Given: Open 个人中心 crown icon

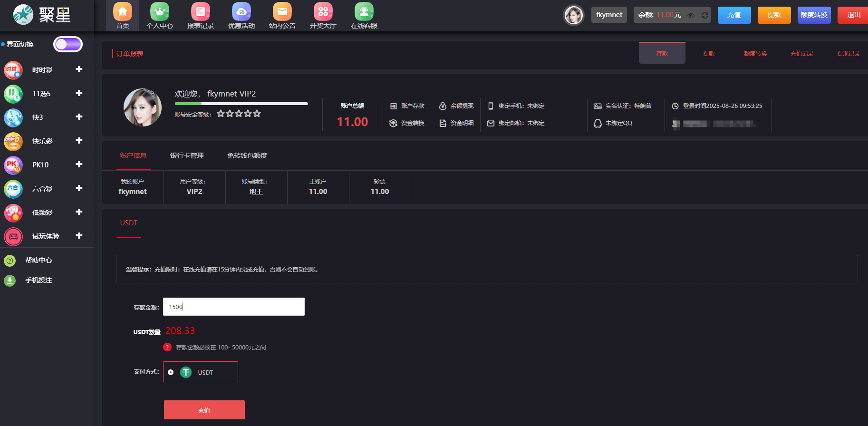Looking at the screenshot, I should click(160, 12).
